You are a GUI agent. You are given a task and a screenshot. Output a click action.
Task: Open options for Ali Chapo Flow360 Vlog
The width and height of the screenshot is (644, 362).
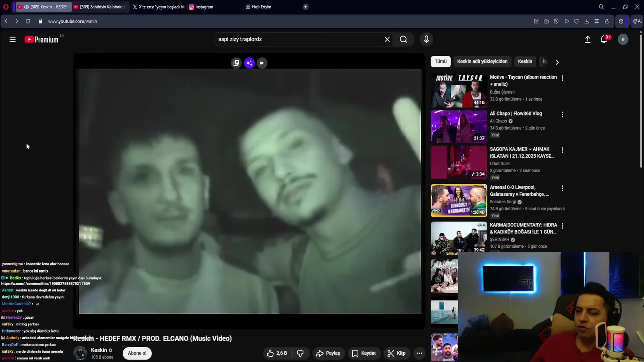[x=562, y=114]
